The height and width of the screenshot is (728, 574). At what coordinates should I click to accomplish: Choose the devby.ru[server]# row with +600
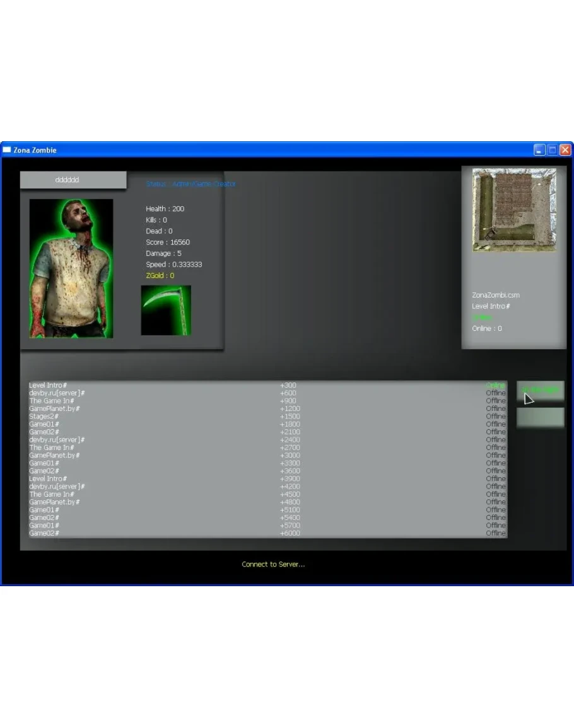click(x=57, y=393)
